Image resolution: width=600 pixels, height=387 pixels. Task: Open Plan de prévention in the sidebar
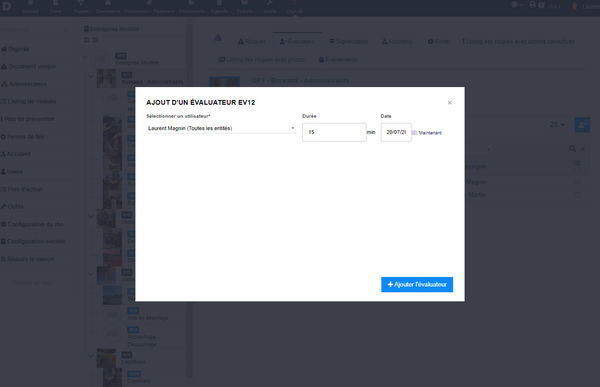(28, 119)
